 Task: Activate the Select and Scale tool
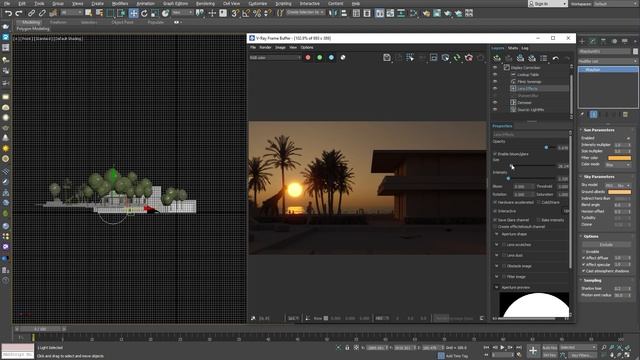tap(155, 13)
